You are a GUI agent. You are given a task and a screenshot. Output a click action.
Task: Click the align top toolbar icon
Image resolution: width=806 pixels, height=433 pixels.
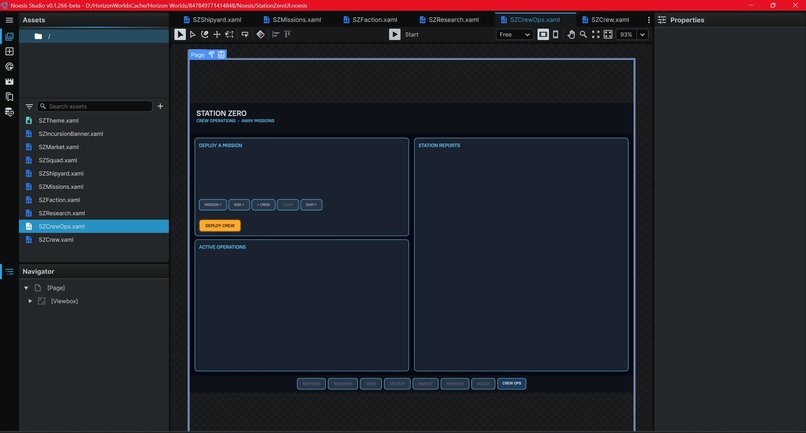[288, 34]
